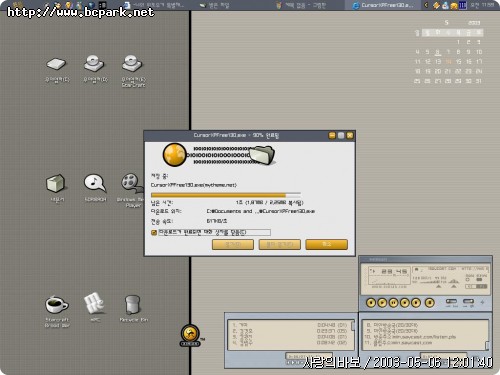The width and height of the screenshot is (500, 375).
Task: Open the Recycle Bin trash can icon
Action: click(132, 304)
